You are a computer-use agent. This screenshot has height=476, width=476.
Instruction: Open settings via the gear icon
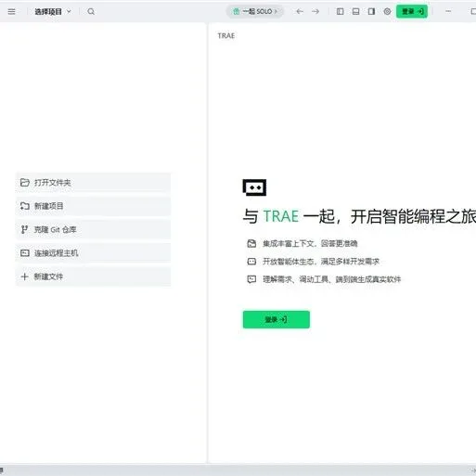click(387, 12)
